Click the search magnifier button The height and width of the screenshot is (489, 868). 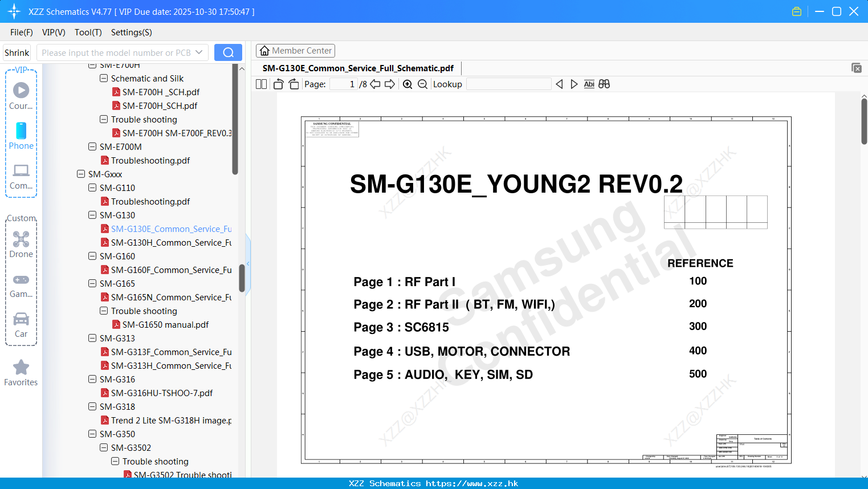tap(228, 52)
